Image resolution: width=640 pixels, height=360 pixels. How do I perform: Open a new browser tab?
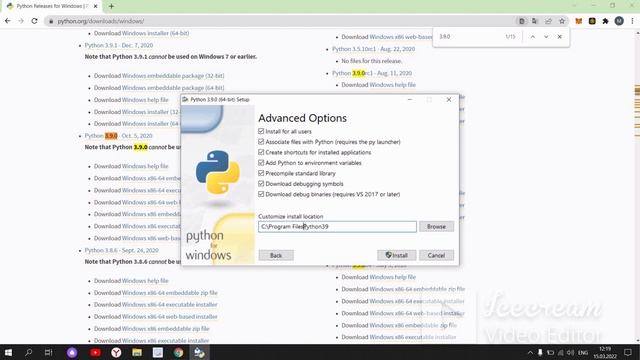click(111, 6)
